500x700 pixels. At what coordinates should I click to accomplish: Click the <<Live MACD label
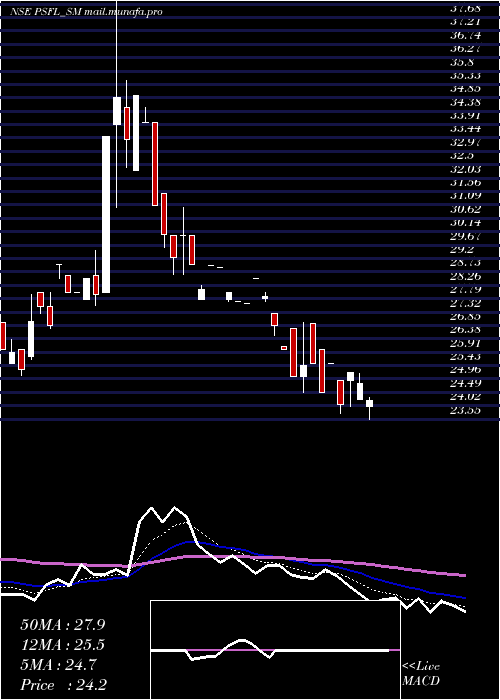pyautogui.click(x=421, y=674)
